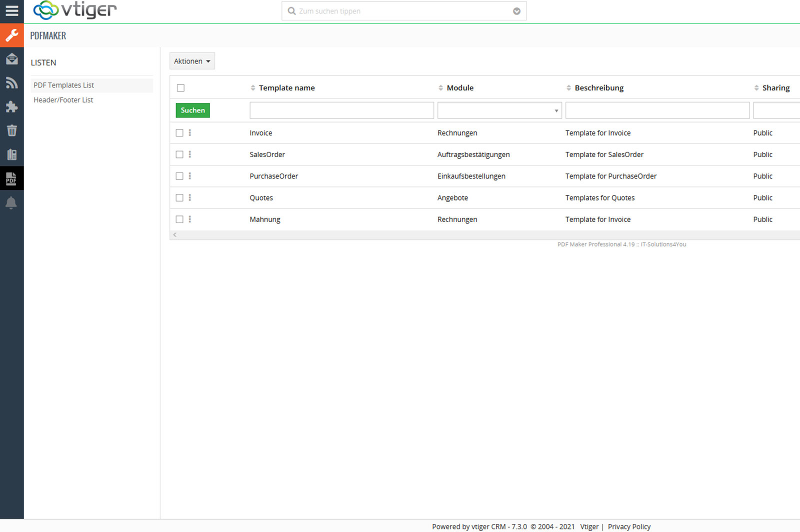Open the recycle bin sidebar icon

11,130
